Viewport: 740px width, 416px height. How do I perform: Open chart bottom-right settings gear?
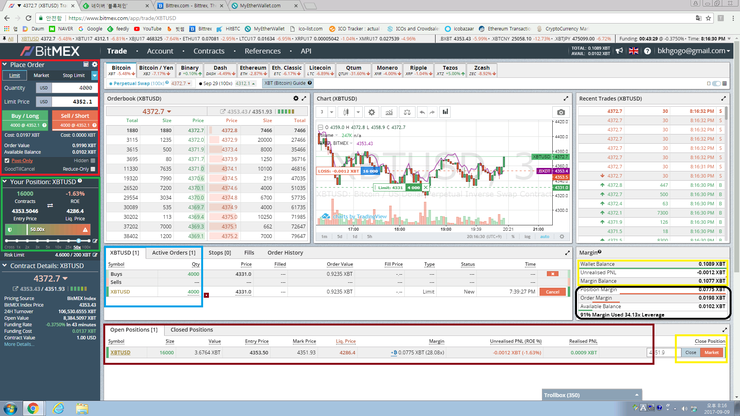click(562, 237)
